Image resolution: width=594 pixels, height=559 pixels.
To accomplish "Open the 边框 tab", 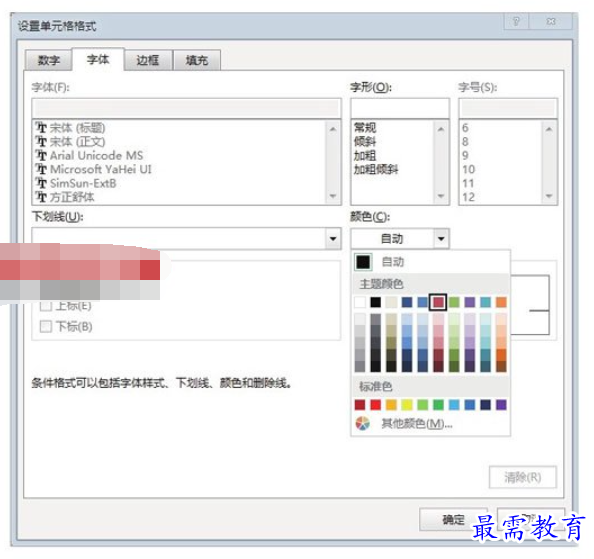I will pos(148,60).
